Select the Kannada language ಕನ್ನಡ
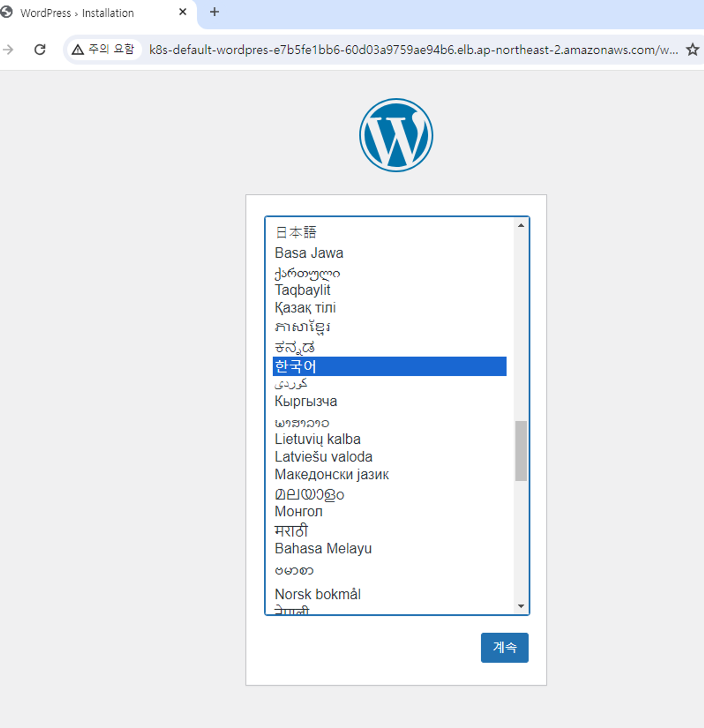The width and height of the screenshot is (704, 728). pos(390,347)
